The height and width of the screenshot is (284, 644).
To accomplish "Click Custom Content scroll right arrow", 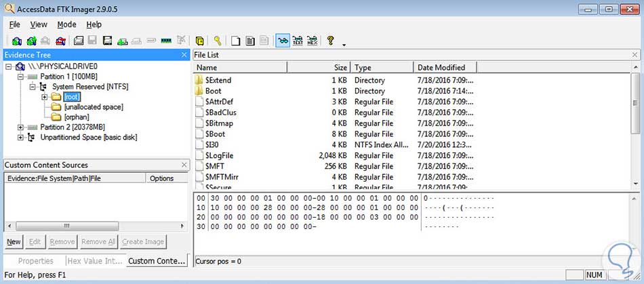I will (x=183, y=226).
